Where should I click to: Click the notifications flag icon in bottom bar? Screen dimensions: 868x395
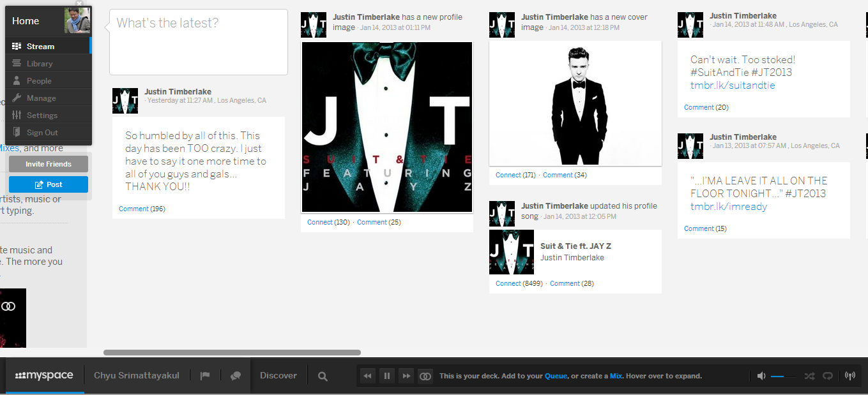click(x=204, y=376)
